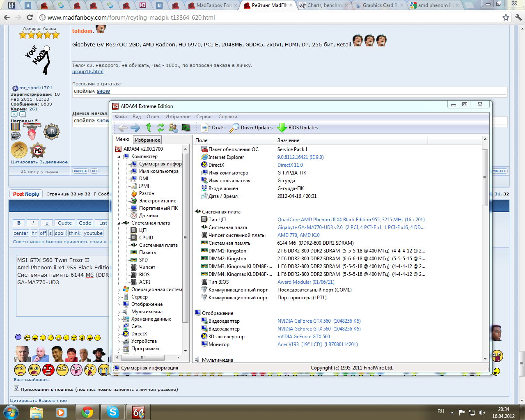This screenshot has width=525, height=420.
Task: Switch to the Избранное tab
Action: click(147, 140)
